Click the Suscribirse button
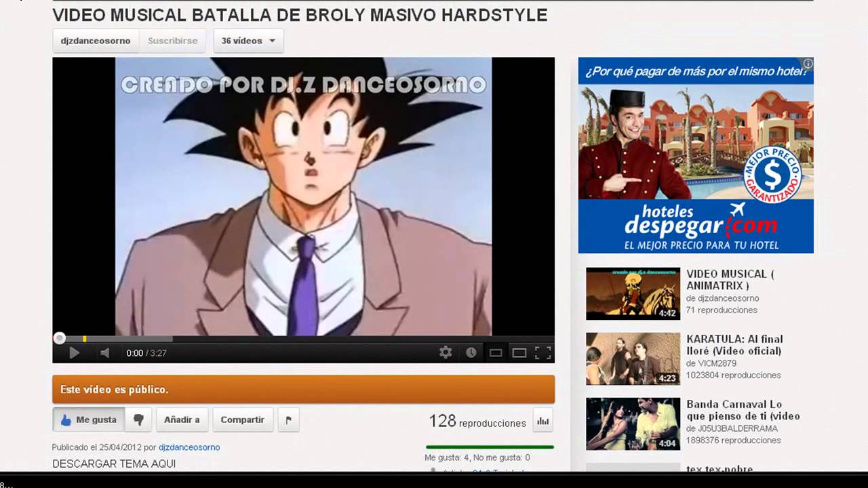The image size is (868, 488). coord(173,41)
